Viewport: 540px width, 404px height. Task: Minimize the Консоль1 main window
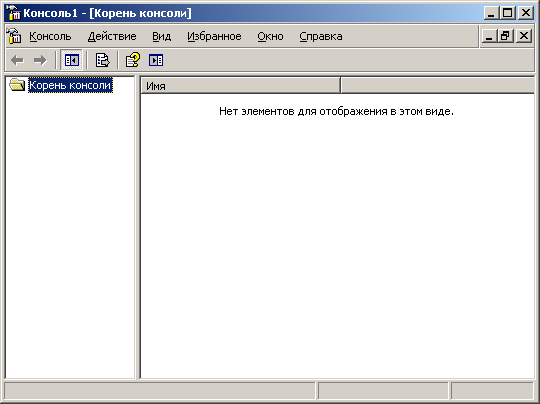point(491,13)
